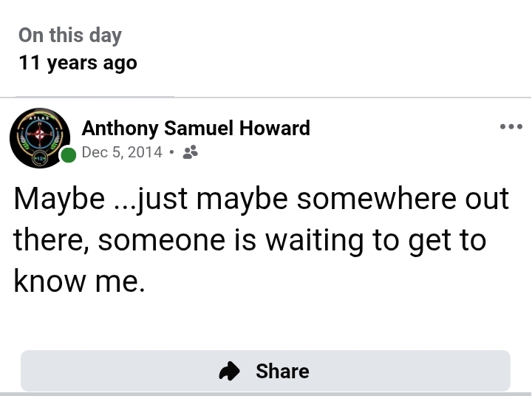Click the green online status dot
The height and width of the screenshot is (396, 532).
tap(69, 155)
